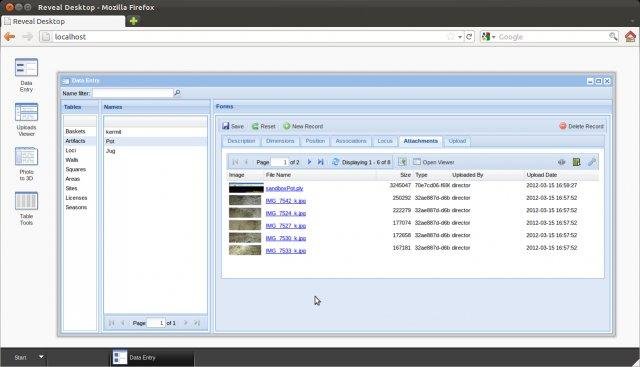Click the Firefox back arrow
The height and width of the screenshot is (367, 640).
click(x=9, y=37)
